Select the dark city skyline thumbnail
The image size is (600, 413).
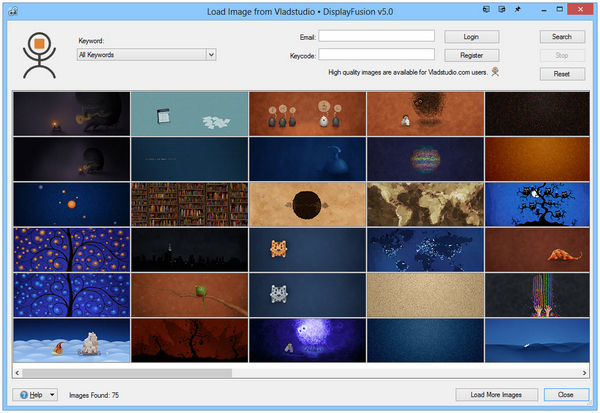pos(189,250)
